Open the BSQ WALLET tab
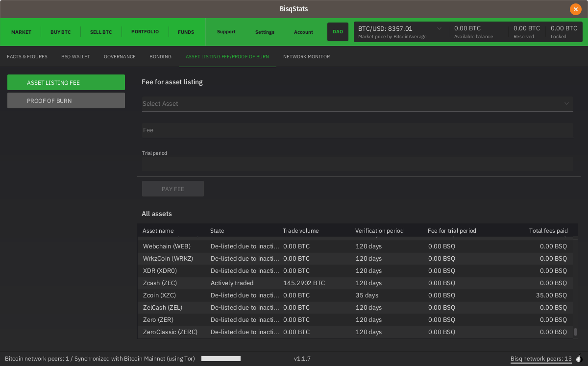The height and width of the screenshot is (366, 588). [75, 57]
